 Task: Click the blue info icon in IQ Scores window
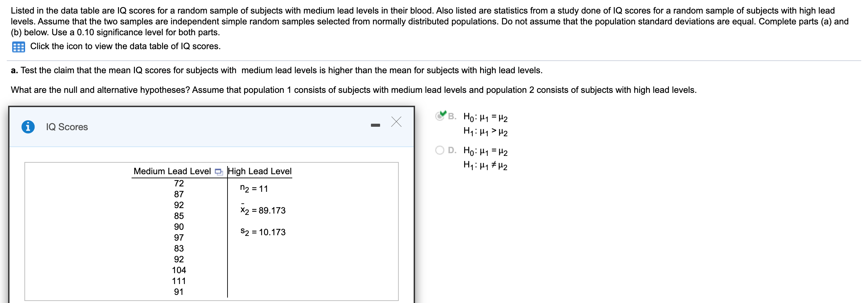click(x=28, y=127)
